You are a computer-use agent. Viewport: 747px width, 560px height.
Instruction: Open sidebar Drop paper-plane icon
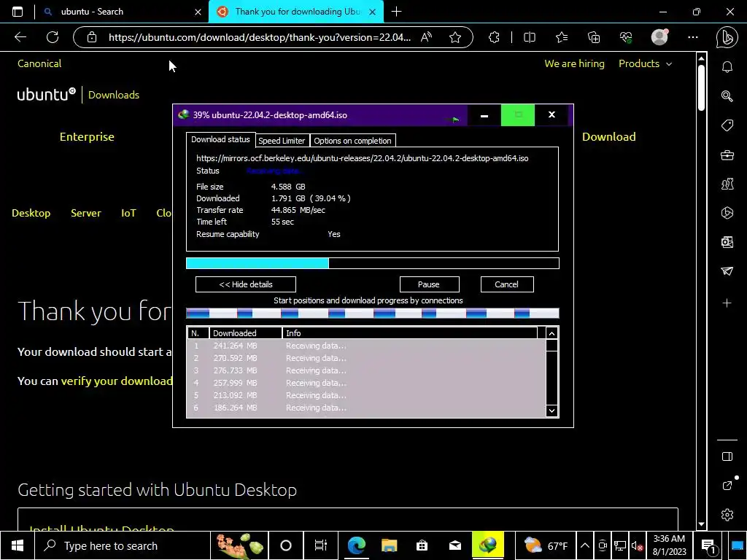pos(727,271)
